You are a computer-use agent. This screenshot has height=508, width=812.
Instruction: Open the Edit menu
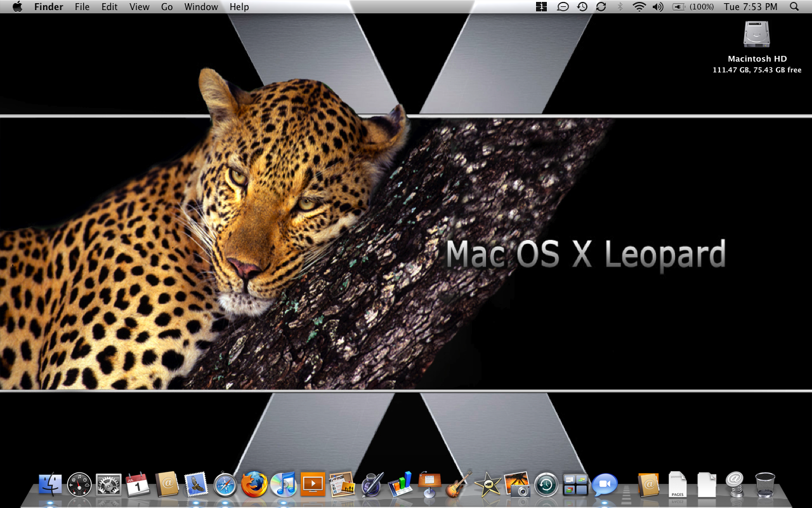[x=110, y=7]
